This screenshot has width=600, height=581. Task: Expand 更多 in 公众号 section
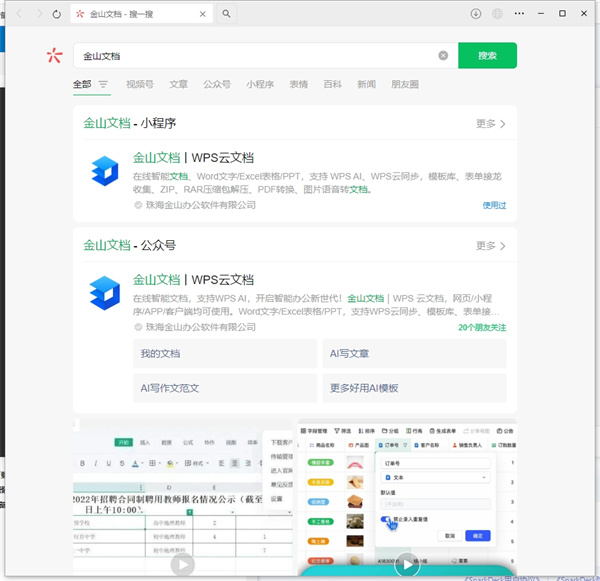click(x=491, y=246)
